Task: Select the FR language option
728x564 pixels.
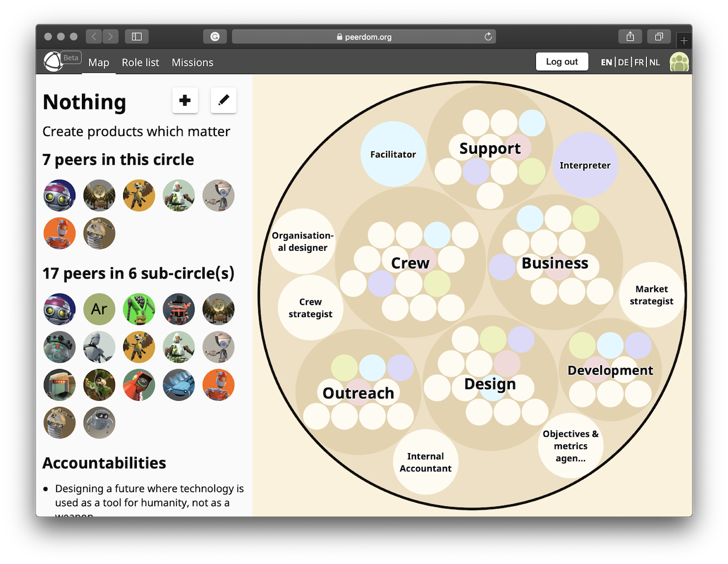Action: 638,62
